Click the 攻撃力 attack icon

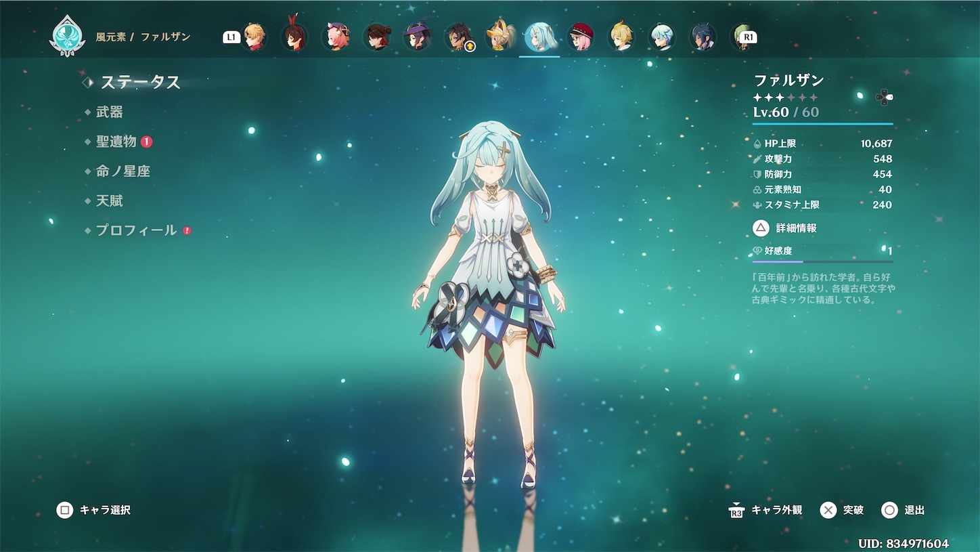tap(757, 159)
